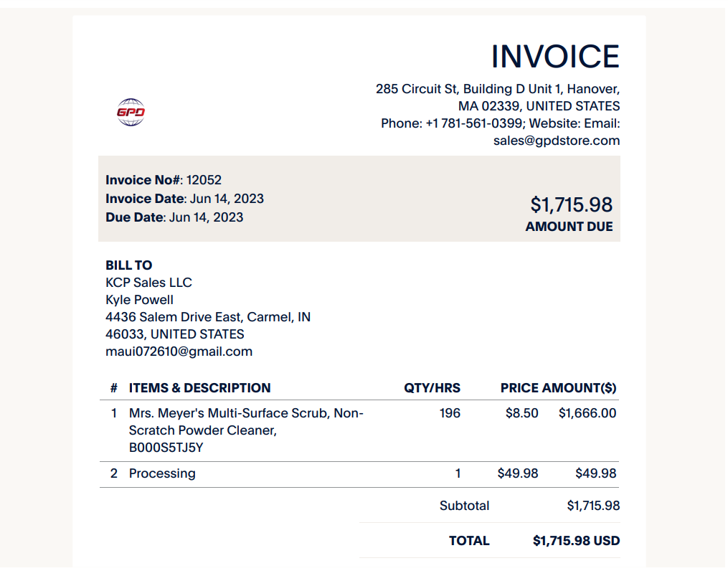Click the AMOUNT DUE label
Image resolution: width=728 pixels, height=576 pixels.
[569, 227]
